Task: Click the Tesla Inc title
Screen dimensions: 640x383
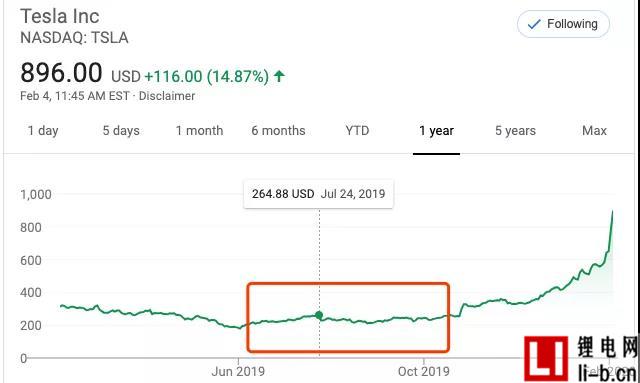Action: coord(60,16)
